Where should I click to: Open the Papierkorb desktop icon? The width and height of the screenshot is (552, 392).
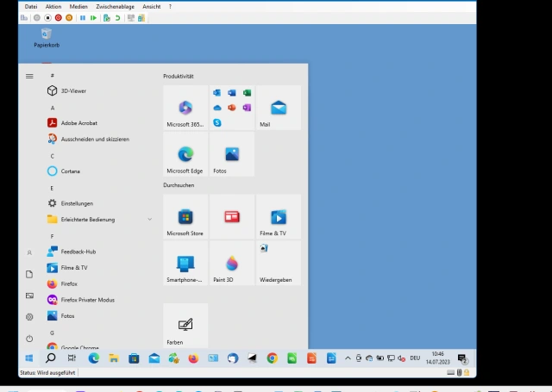pyautogui.click(x=47, y=36)
